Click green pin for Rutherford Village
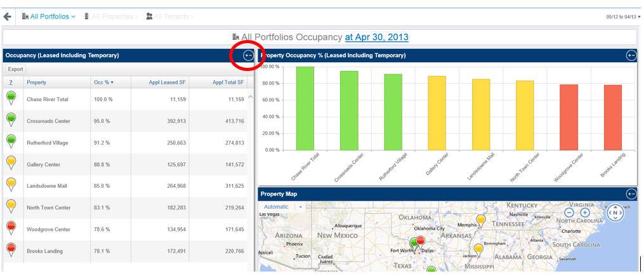This screenshot has height=276, width=644. (x=11, y=142)
